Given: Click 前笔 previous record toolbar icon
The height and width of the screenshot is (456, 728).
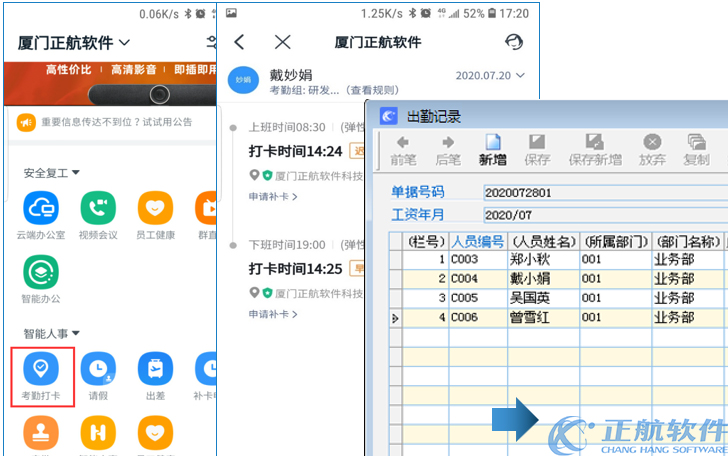Looking at the screenshot, I should pos(403,150).
